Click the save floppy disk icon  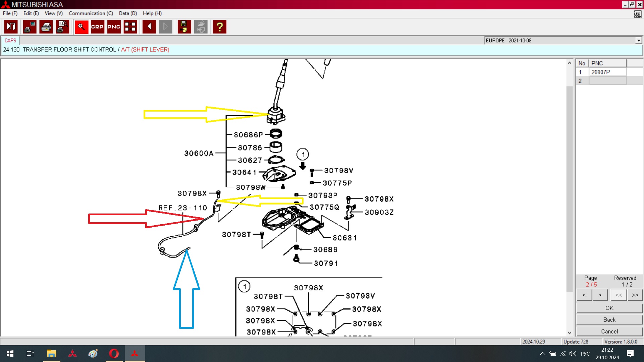tap(184, 27)
